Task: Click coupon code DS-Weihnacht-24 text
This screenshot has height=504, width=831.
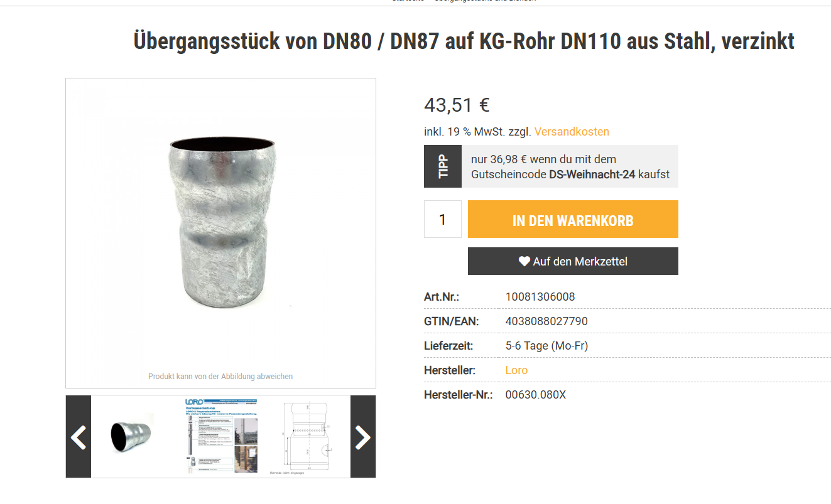Action: pyautogui.click(x=592, y=174)
